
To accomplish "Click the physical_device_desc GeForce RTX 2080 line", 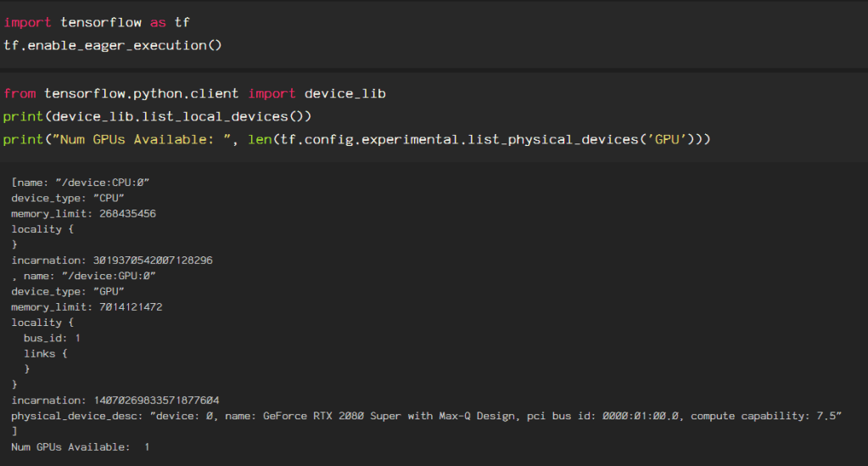I will (426, 415).
